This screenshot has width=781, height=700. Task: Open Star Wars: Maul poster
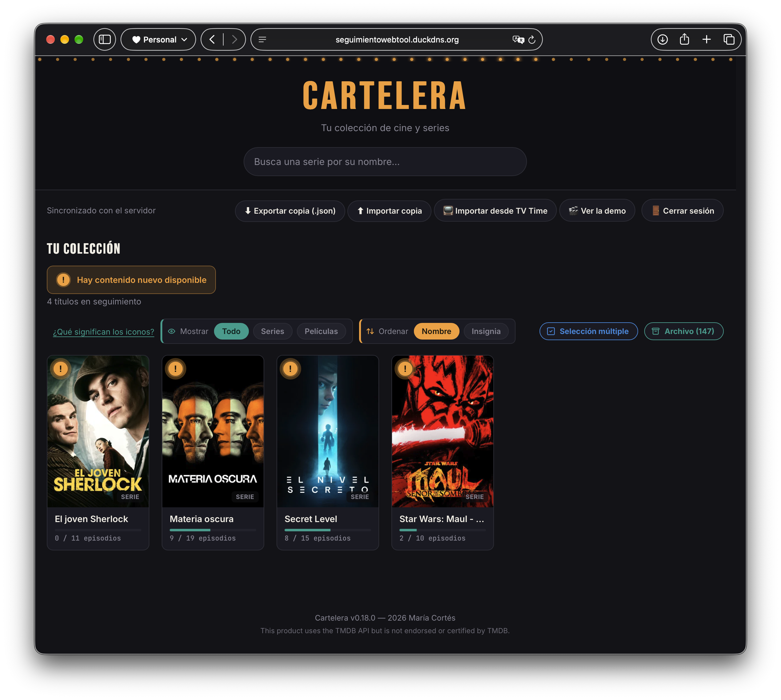[x=443, y=432]
